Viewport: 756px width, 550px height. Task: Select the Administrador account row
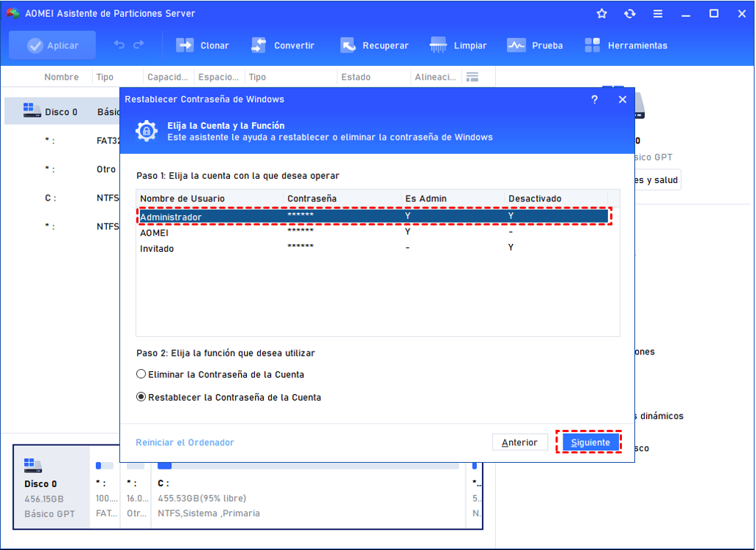click(374, 217)
